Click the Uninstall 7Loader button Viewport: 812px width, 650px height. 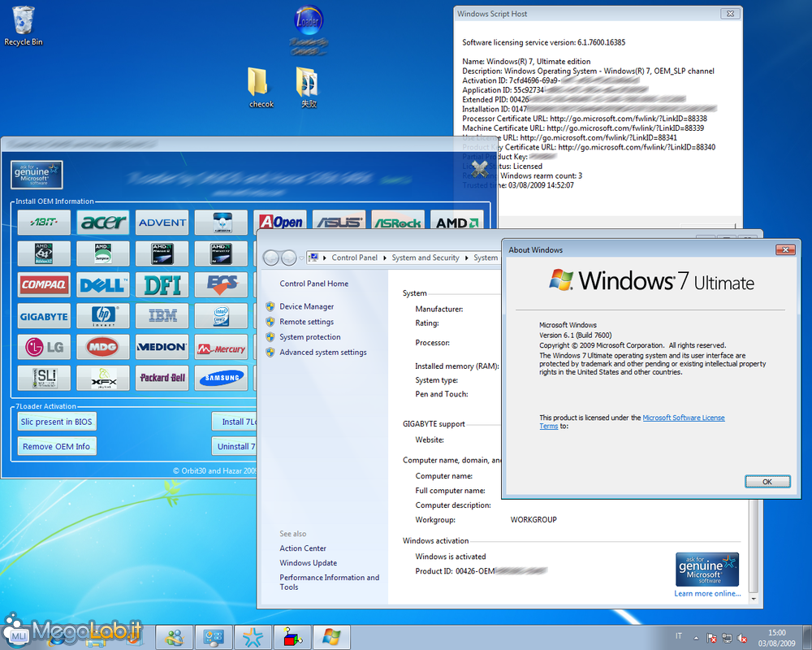point(234,446)
